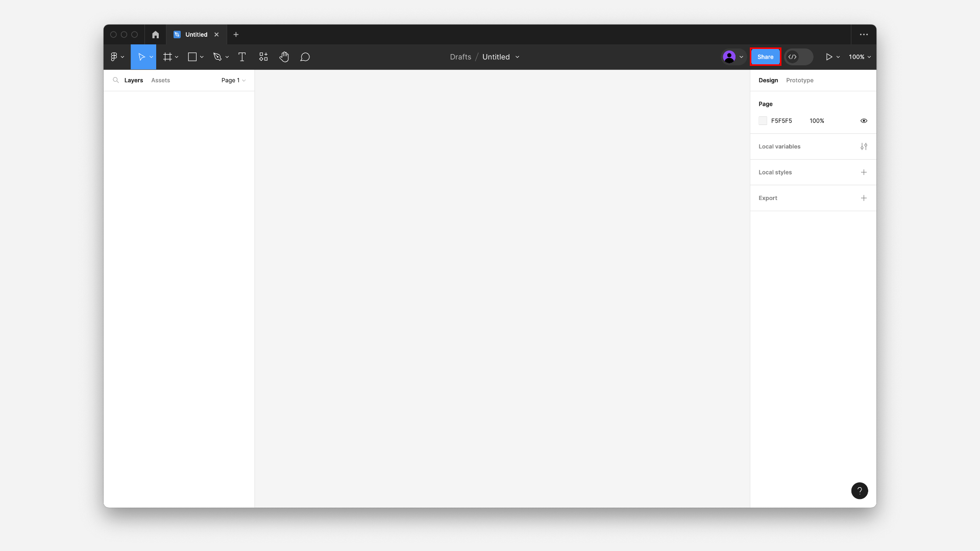Search layers with magnifier icon
Screen dimensions: 980x551
(116, 80)
